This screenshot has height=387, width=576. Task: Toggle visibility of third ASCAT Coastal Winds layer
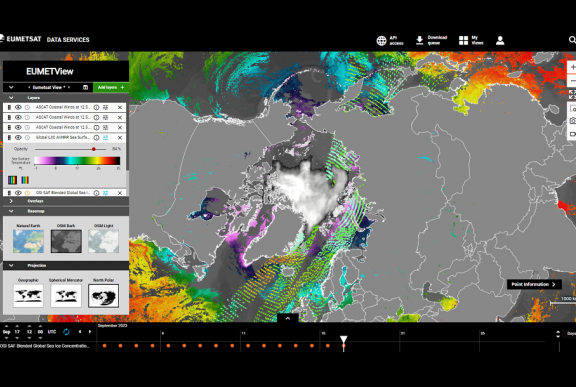[18, 127]
